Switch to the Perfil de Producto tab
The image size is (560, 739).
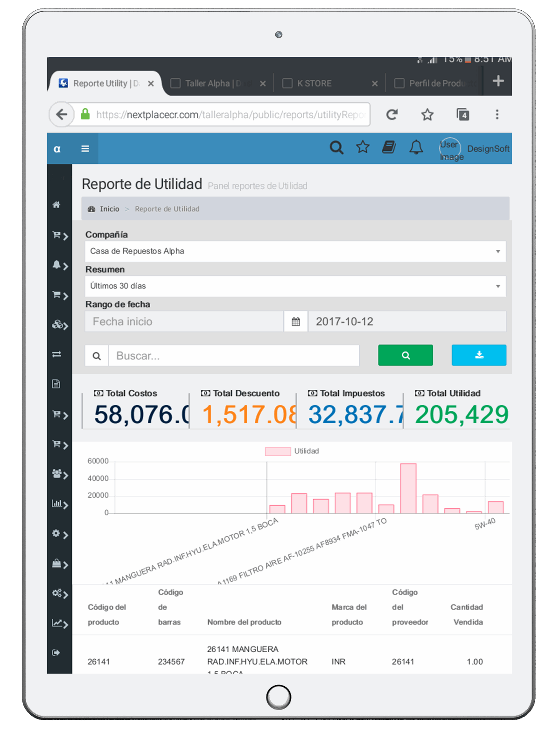(x=434, y=84)
